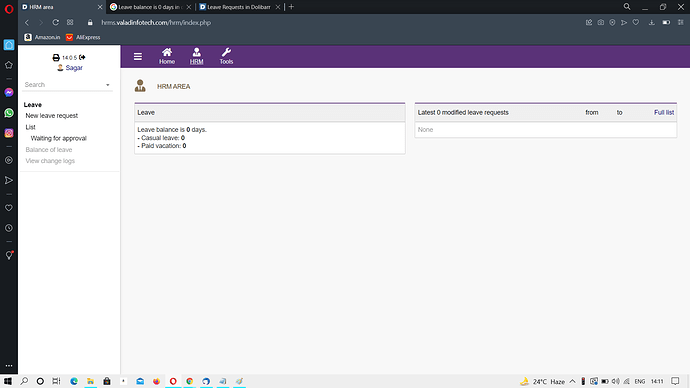Open Full list of leave requests
The image size is (690, 388).
664,113
